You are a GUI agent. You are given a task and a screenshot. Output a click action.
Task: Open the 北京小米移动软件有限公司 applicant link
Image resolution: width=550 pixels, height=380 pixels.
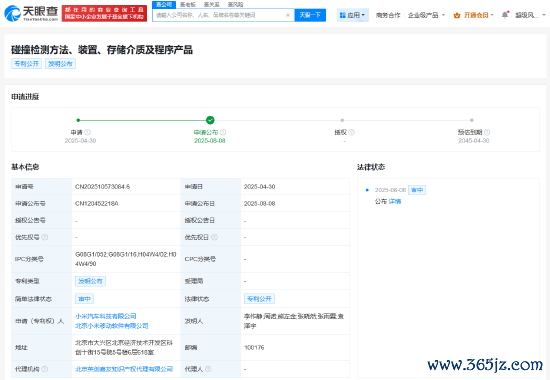[112, 326]
